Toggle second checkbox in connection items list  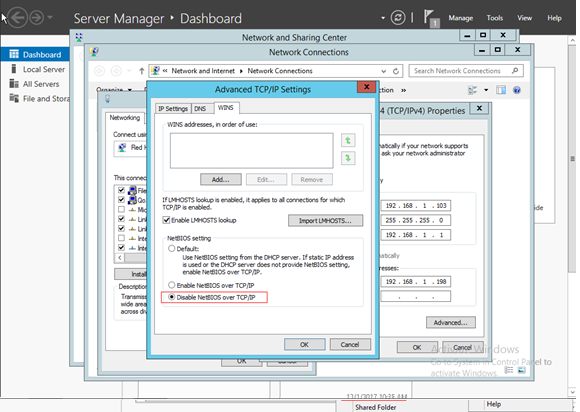[x=121, y=200]
